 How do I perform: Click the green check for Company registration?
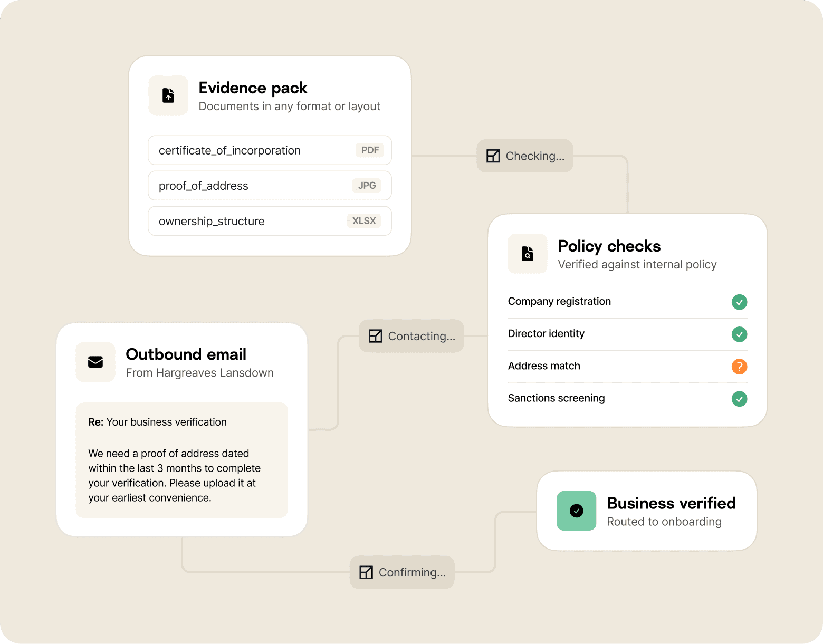pos(740,302)
